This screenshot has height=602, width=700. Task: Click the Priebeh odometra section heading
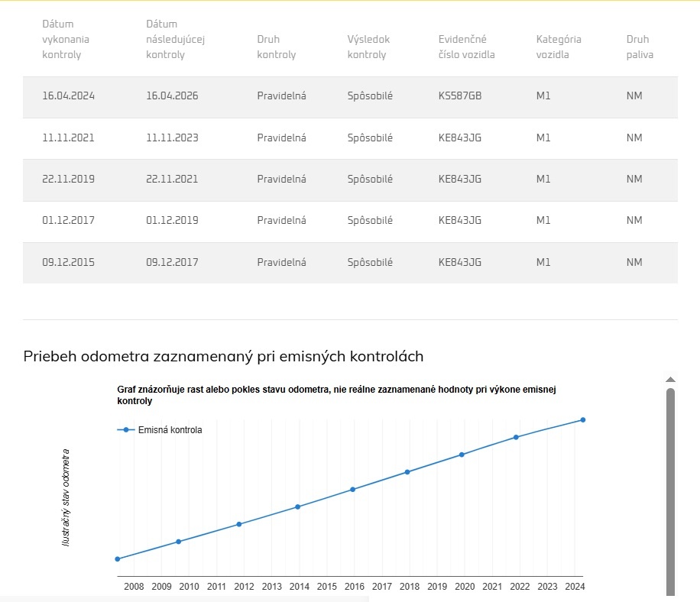coord(223,357)
